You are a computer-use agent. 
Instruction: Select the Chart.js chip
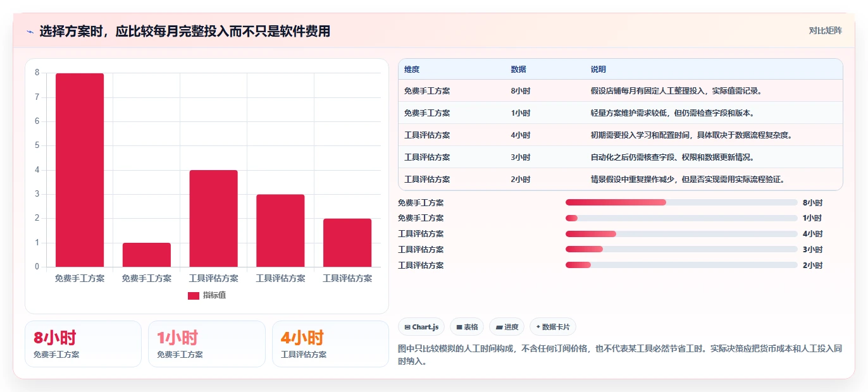coord(421,327)
